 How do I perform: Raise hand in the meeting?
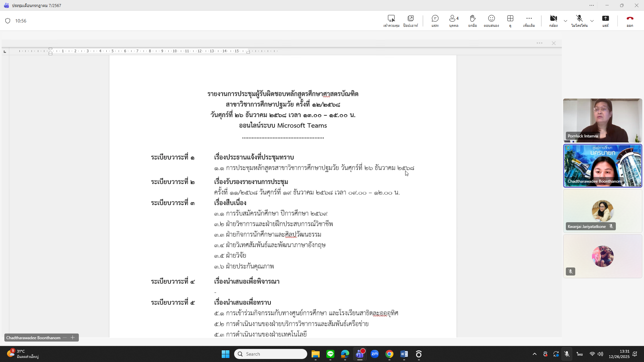472,20
